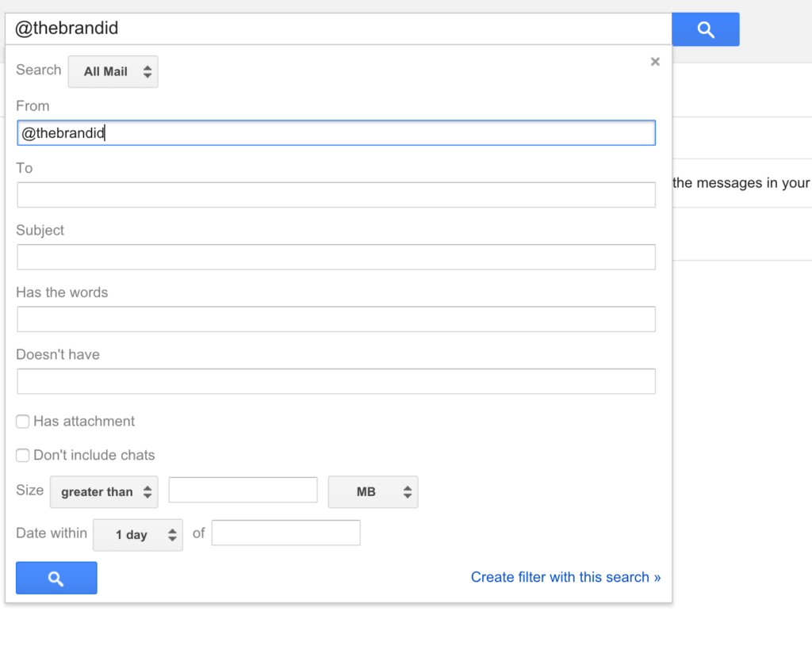Click the blue search icon beside the top search bar
This screenshot has width=812, height=661.
click(x=705, y=30)
